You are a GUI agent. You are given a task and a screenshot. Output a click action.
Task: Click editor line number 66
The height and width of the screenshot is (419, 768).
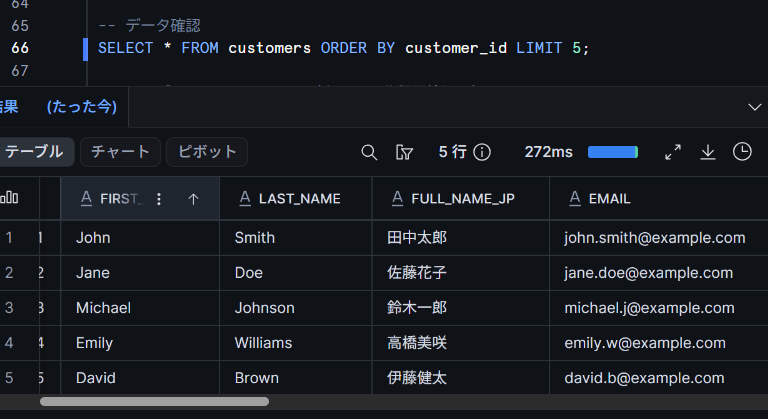coord(20,48)
